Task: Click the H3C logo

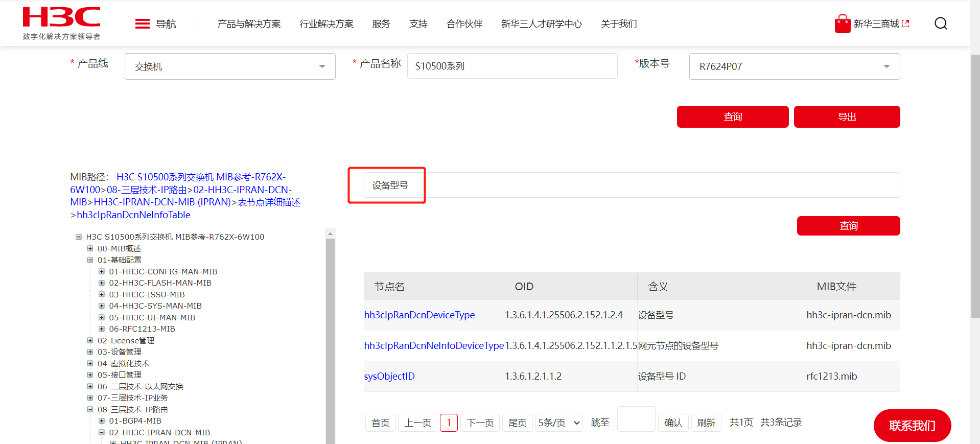Action: point(61,23)
